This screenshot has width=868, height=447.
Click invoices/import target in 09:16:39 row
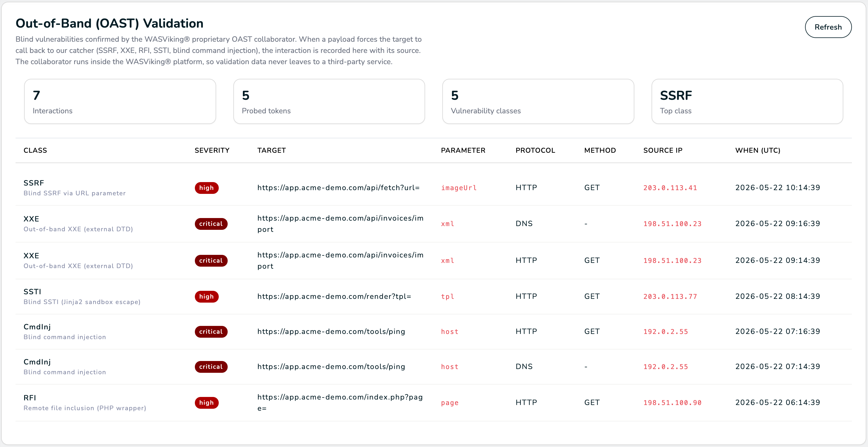(340, 224)
